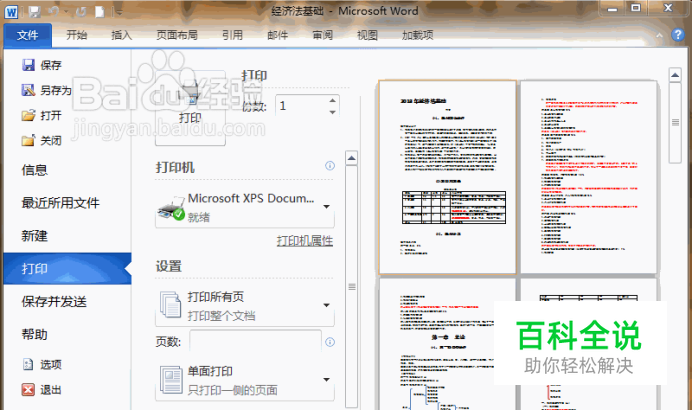Switch to the 引用 References tab

pyautogui.click(x=233, y=35)
